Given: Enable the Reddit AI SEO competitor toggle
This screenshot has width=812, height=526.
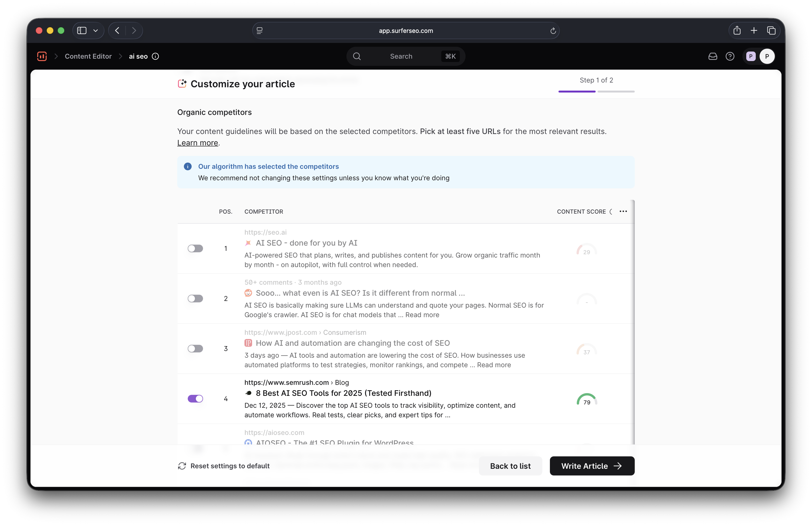Looking at the screenshot, I should (x=195, y=299).
